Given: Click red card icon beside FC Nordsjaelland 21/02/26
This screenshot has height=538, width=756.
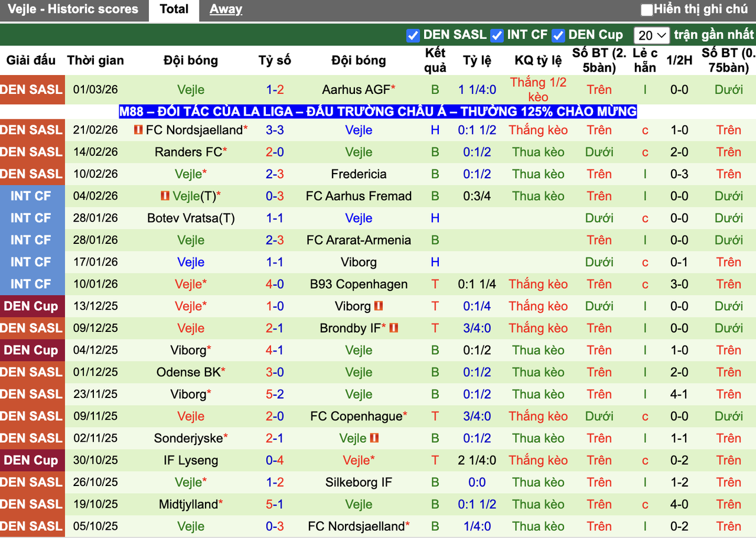Looking at the screenshot, I should pyautogui.click(x=138, y=130).
